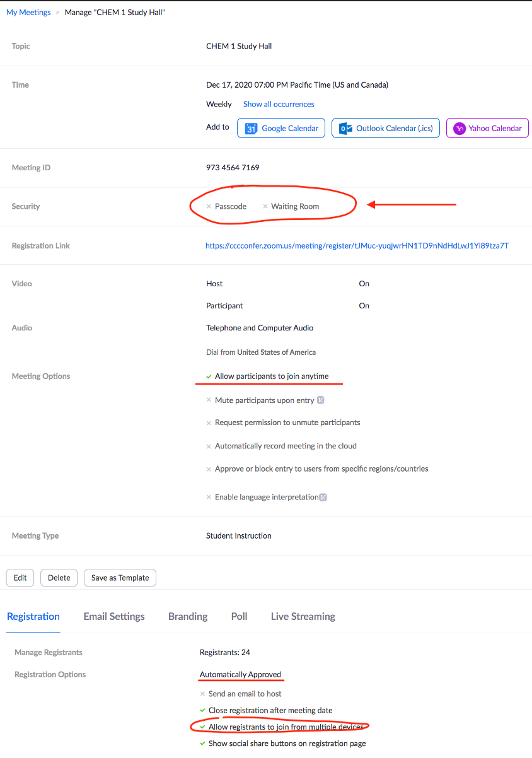Viewport: 532px width, 758px height.
Task: Delete this meeting
Action: pos(59,578)
